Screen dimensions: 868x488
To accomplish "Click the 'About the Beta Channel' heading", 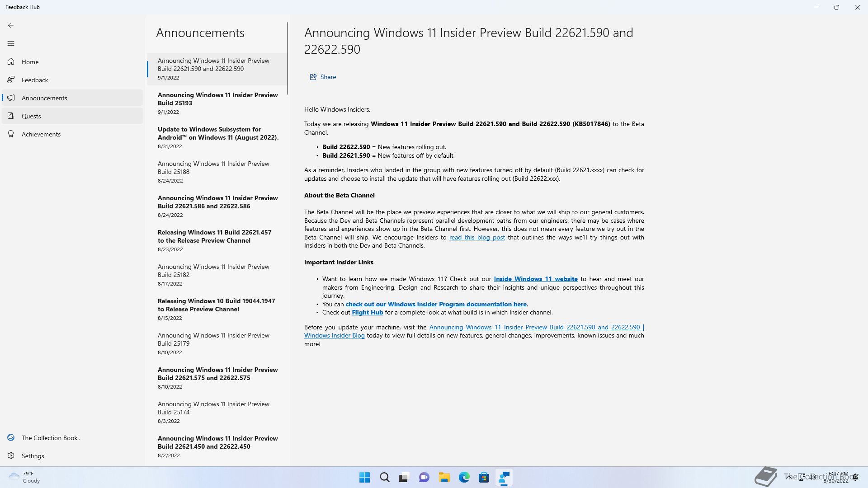I will click(339, 195).
